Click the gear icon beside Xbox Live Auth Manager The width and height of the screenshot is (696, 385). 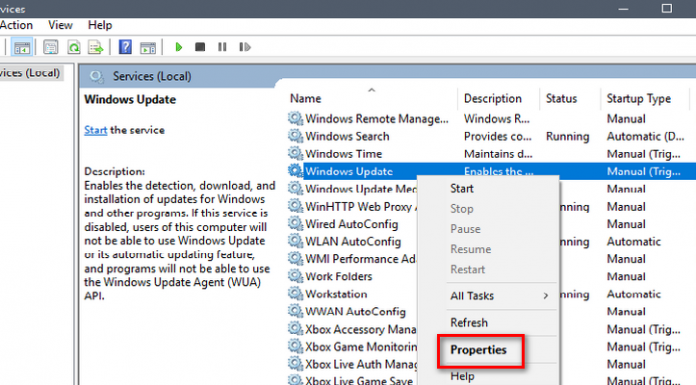click(x=295, y=364)
